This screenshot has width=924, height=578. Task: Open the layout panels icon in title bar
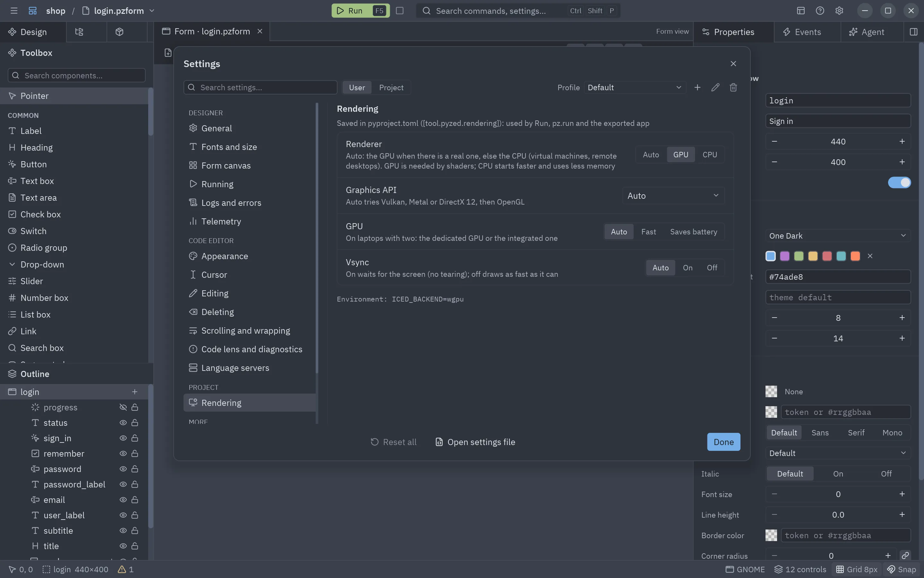[x=801, y=11]
